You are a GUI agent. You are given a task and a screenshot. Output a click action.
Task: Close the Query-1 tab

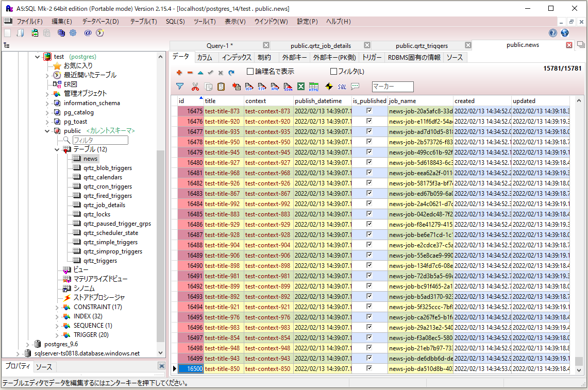pyautogui.click(x=266, y=45)
